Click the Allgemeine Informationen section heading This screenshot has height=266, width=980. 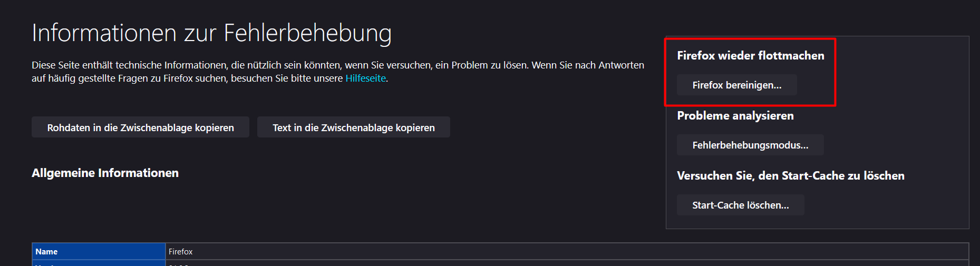point(105,173)
